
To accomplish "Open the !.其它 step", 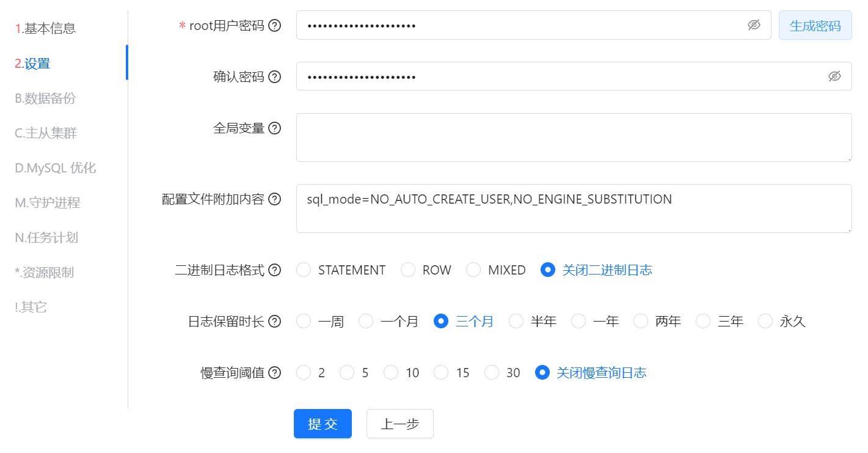I will pyautogui.click(x=31, y=307).
